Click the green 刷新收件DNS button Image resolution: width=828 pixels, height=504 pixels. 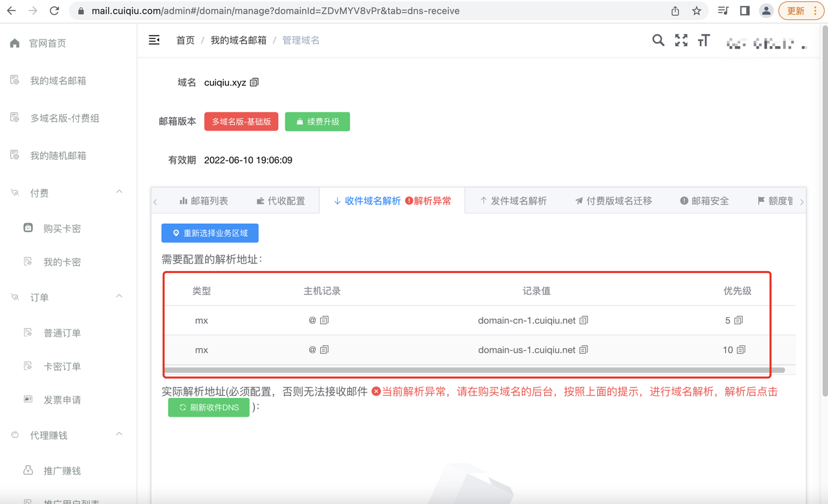click(208, 408)
